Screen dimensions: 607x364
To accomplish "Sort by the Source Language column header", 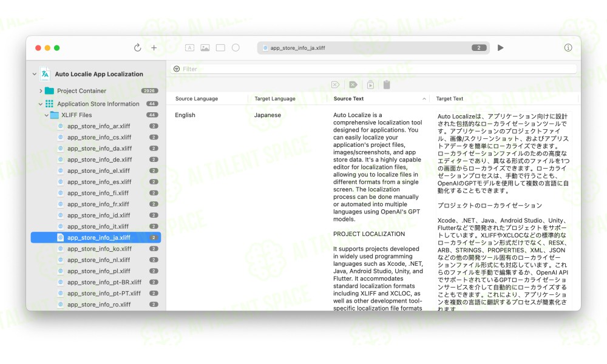I will [197, 99].
